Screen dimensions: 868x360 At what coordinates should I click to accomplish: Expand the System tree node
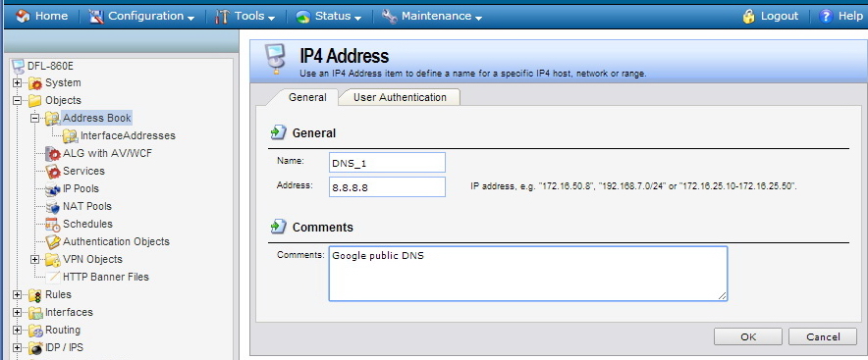[17, 83]
